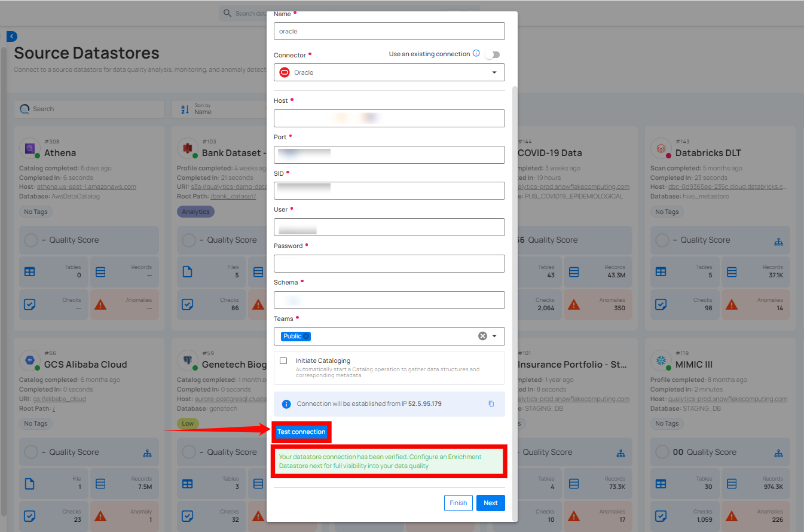Click the Insurance Portfolio Records icon

point(574,484)
